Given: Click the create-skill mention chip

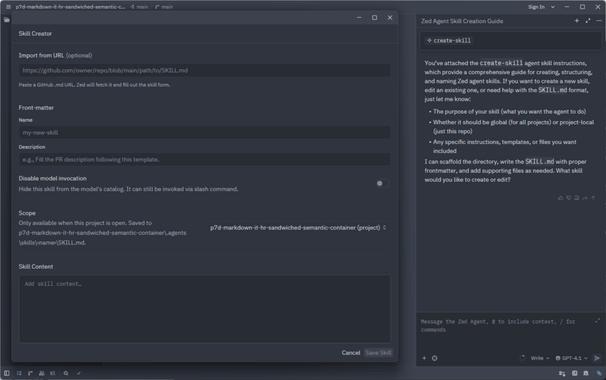Looking at the screenshot, I should [449, 41].
